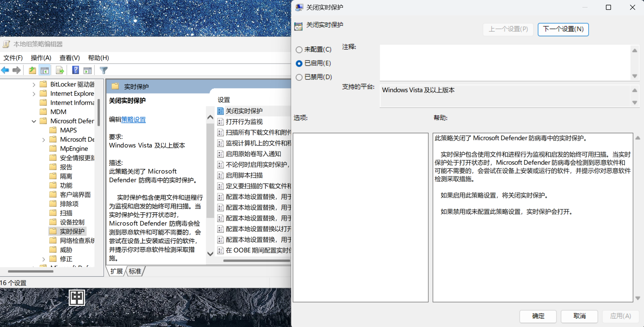Click the description pane scroll down arrow
644x327 pixels.
(210, 254)
